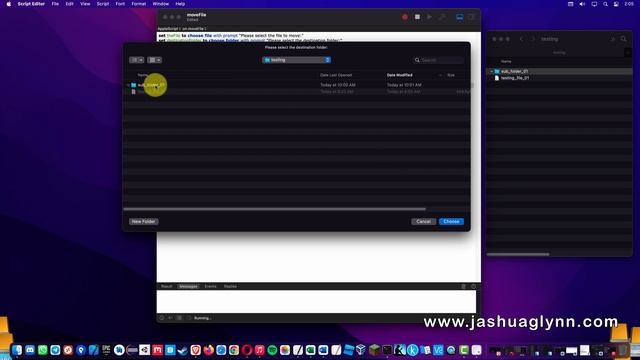This screenshot has height=360, width=640.
Task: Select the dimmed file row below sub_folder_01
Action: coord(297,92)
